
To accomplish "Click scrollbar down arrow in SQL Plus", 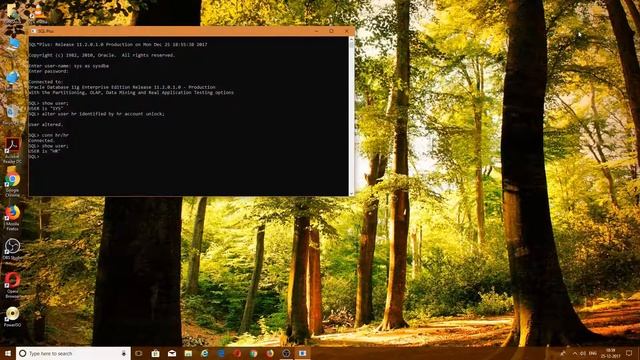I will click(x=351, y=193).
